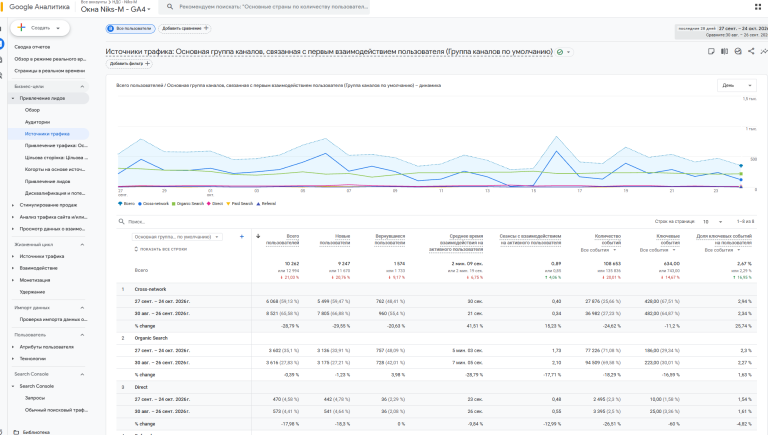The height and width of the screenshot is (435, 768).
Task: Click the Cross-network row label
Action: pyautogui.click(x=150, y=290)
